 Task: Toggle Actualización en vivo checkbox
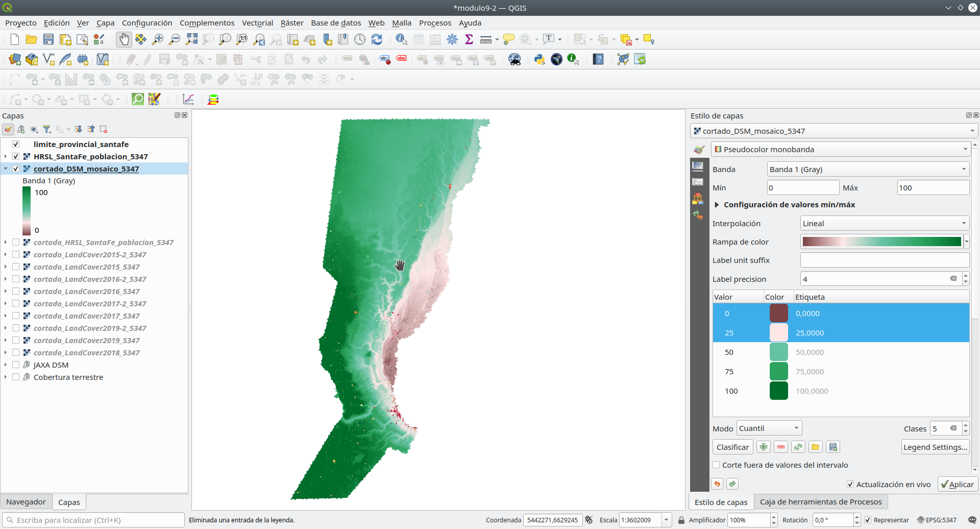(x=850, y=484)
